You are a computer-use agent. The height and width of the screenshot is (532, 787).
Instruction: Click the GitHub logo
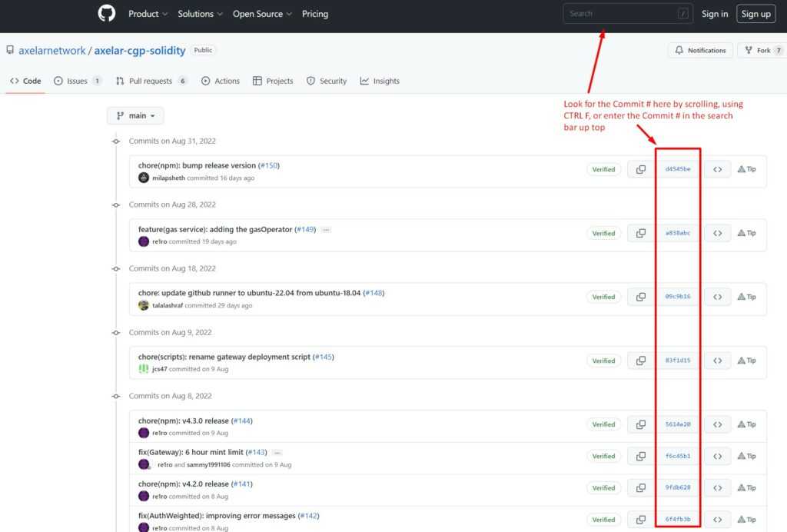pos(106,13)
